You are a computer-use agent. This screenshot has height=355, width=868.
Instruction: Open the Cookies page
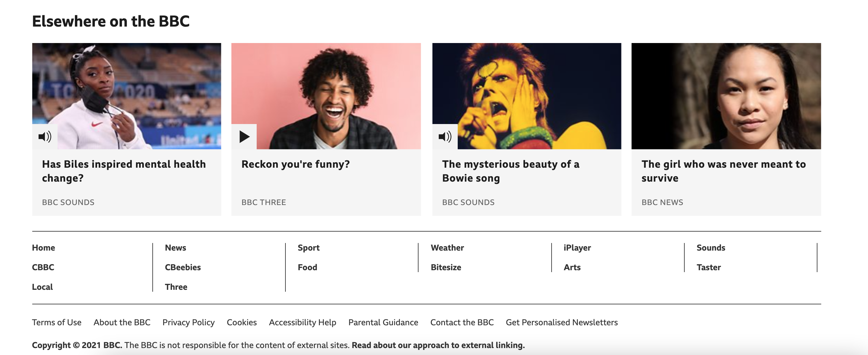241,322
